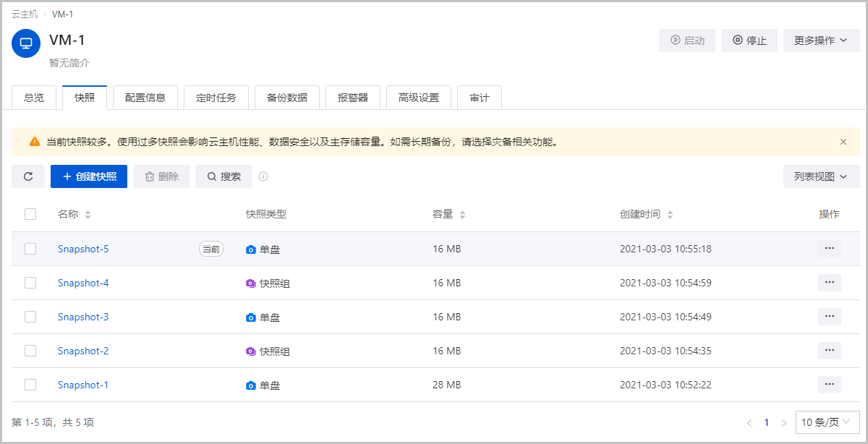Open the 列表视图 view switcher
Screen dimensions: 868x444
[x=821, y=176]
